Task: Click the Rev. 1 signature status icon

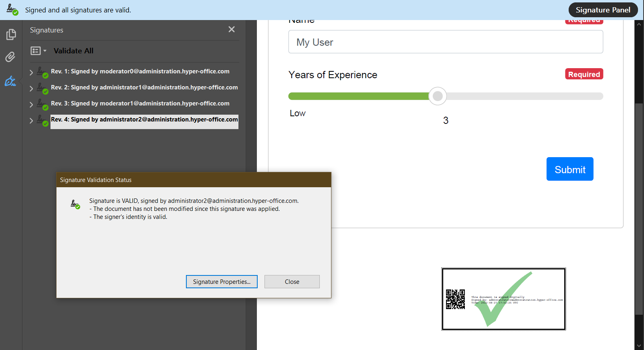Action: 42,72
